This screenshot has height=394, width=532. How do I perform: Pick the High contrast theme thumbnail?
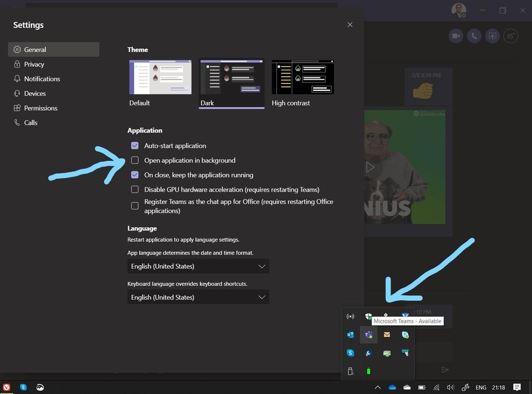(x=302, y=77)
